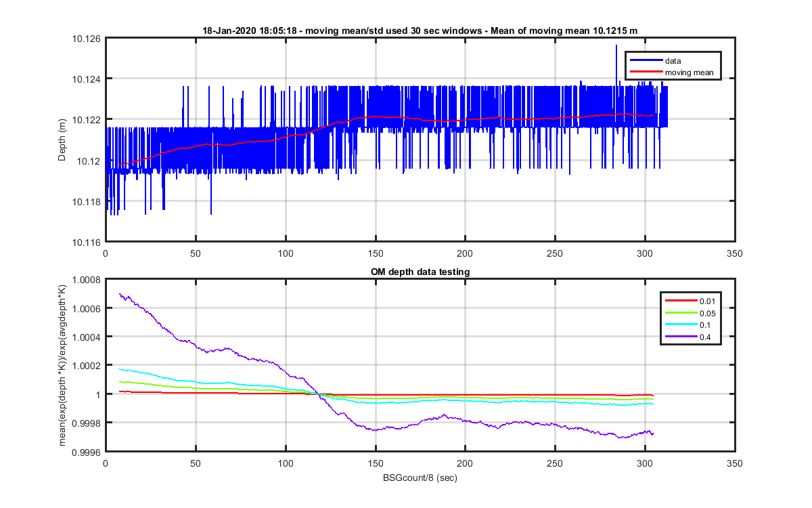Viewport: 812px width, 508px height.
Task: Click the 'BSGcount/8 (sec)' x-axis label
Action: pos(420,477)
